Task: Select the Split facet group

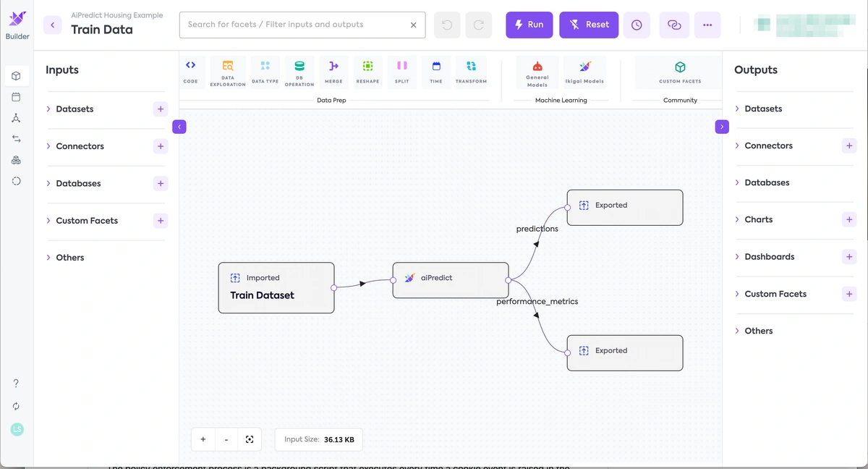Action: click(402, 72)
